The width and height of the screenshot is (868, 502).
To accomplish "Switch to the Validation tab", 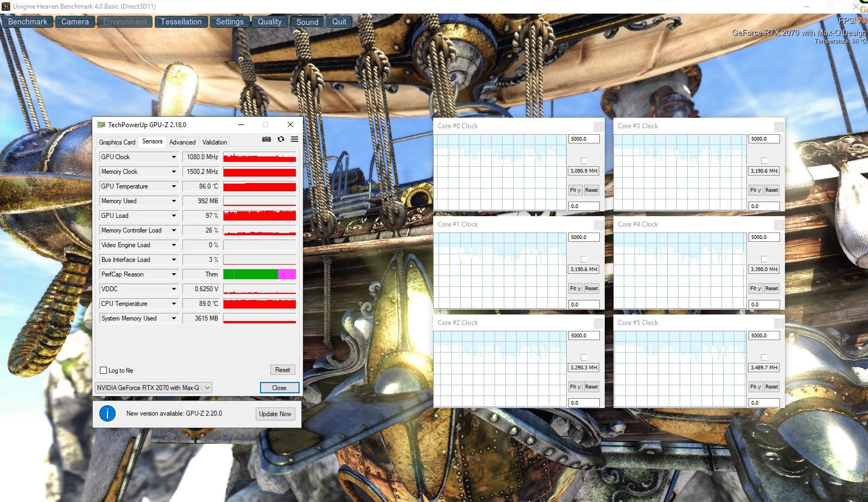I will [x=215, y=142].
